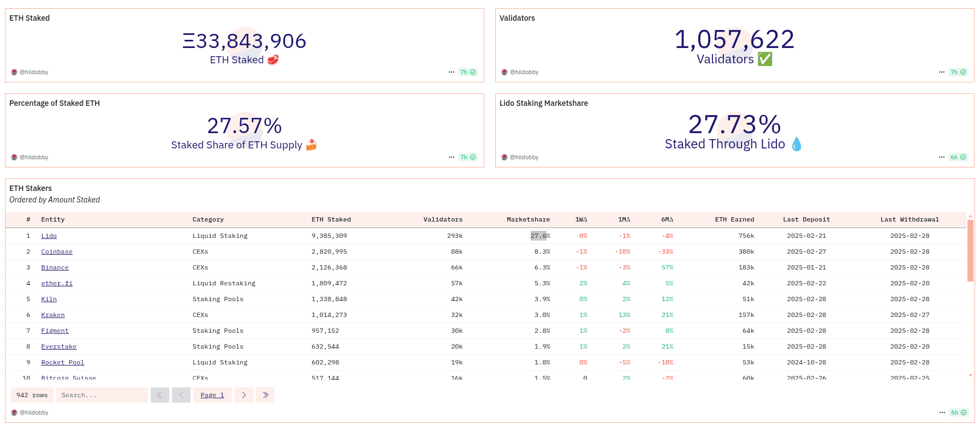Click Lido's 27.6% marketshare bar cell

(x=540, y=236)
